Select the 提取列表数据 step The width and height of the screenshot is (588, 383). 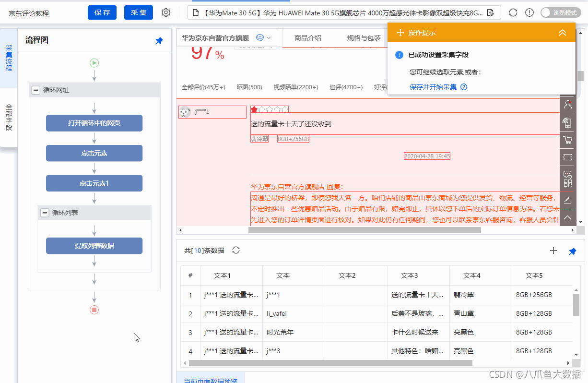94,246
